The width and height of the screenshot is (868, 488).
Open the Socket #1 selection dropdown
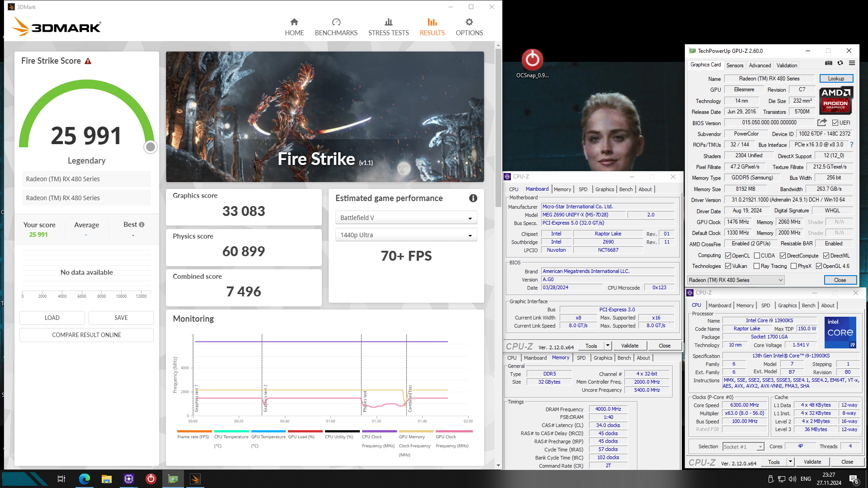click(743, 446)
